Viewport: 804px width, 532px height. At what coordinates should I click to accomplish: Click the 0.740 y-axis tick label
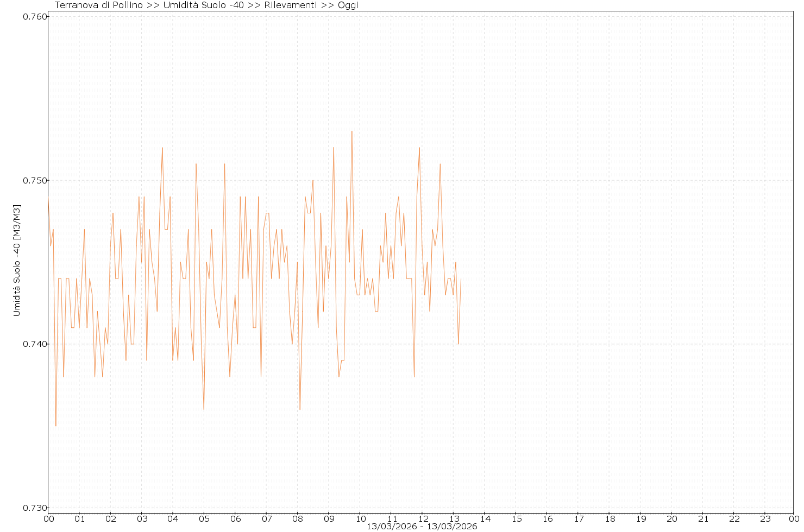click(x=35, y=344)
